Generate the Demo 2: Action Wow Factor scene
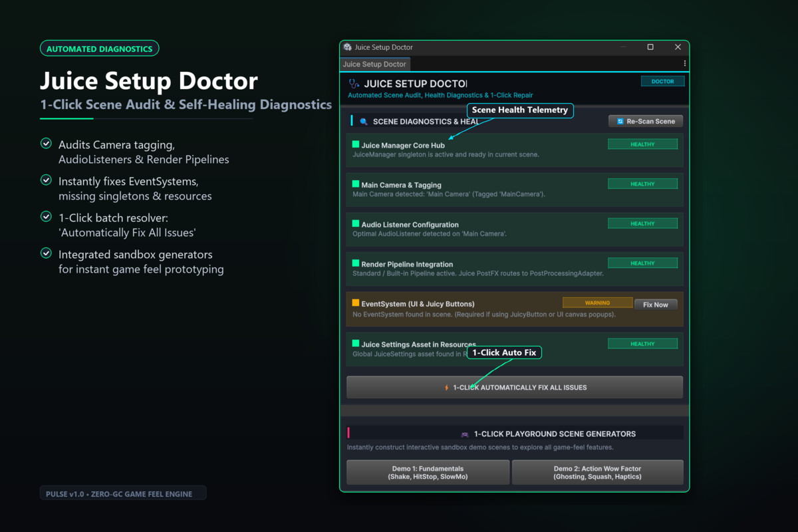The image size is (798, 532). point(597,472)
